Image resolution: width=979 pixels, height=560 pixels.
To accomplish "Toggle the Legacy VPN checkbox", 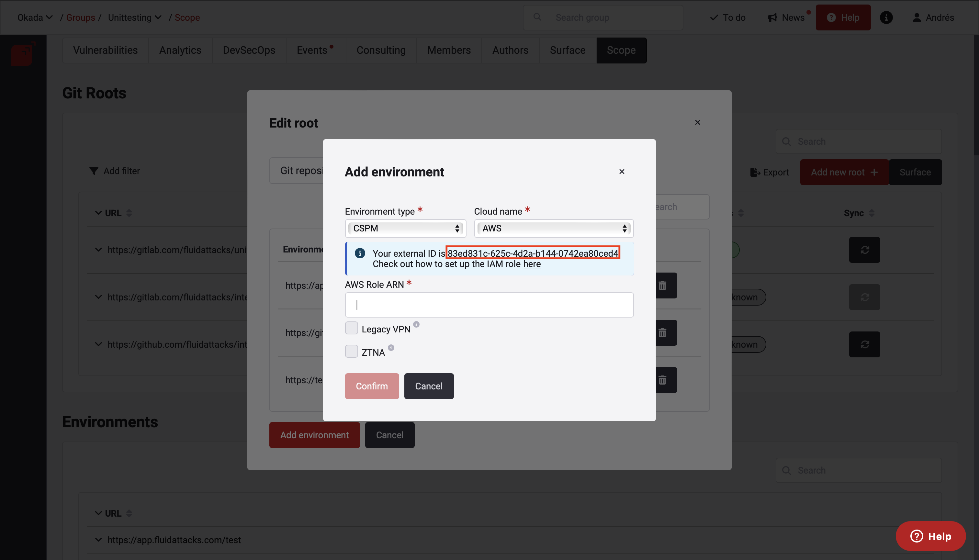I will pos(351,330).
